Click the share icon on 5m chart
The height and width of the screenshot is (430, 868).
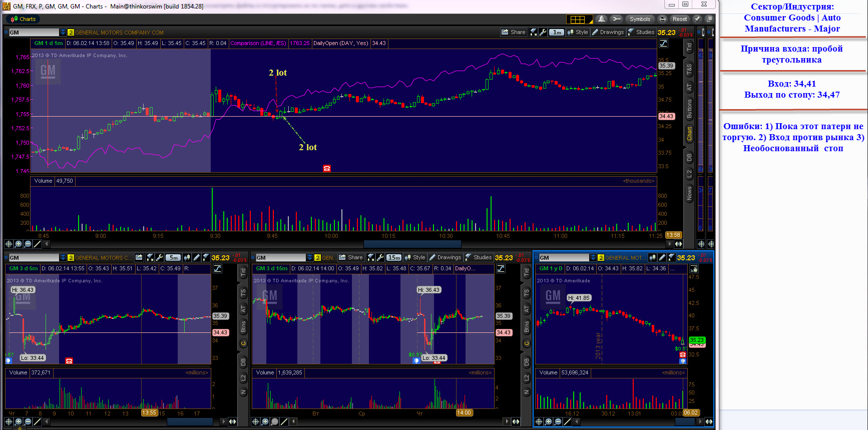[139, 257]
